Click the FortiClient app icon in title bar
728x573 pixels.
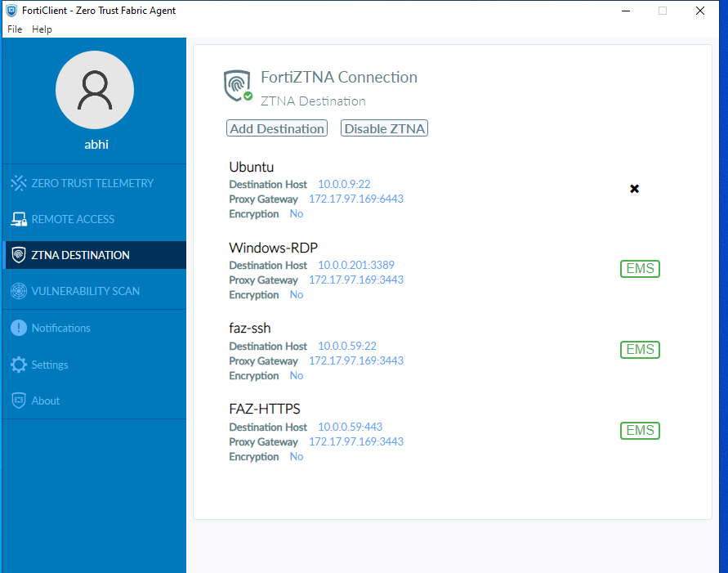[11, 10]
